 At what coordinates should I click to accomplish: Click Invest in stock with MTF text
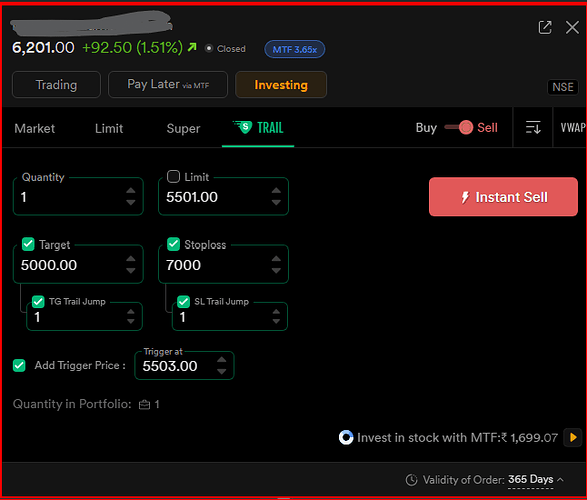tap(457, 438)
